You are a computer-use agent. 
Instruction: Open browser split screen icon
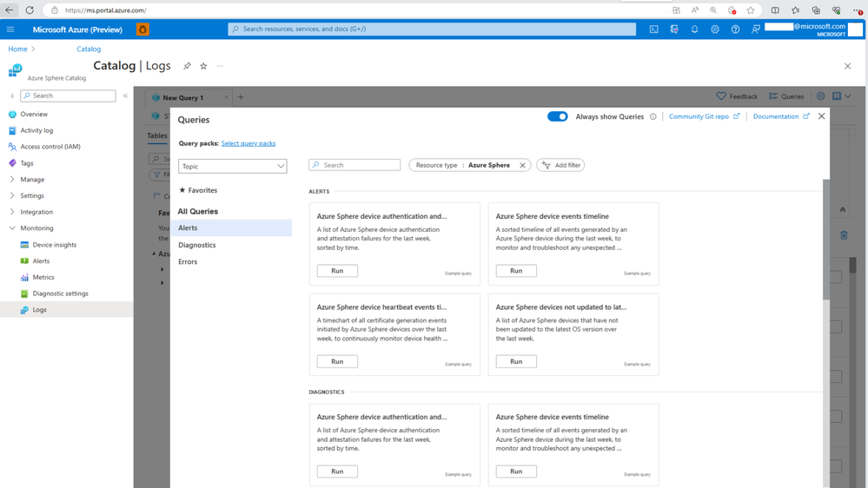click(775, 10)
